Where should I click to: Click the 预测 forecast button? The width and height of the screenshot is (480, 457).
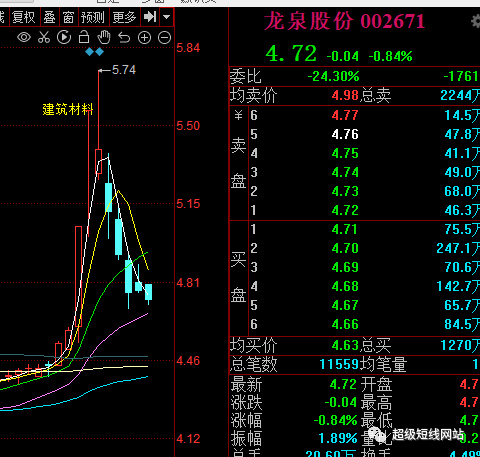[93, 17]
